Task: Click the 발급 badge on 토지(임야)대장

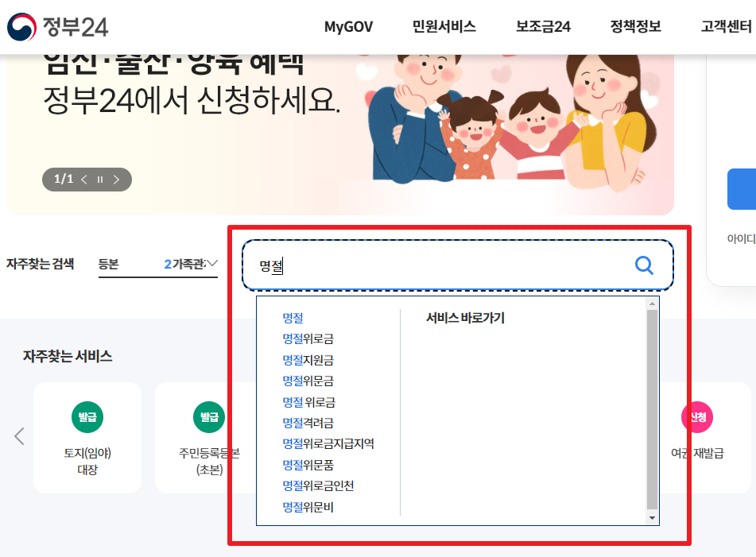Action: 87,417
